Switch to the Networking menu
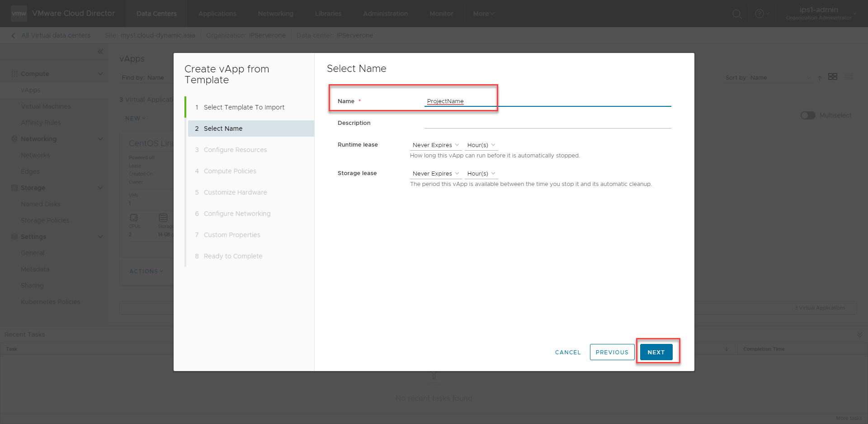The image size is (868, 424). 275,14
